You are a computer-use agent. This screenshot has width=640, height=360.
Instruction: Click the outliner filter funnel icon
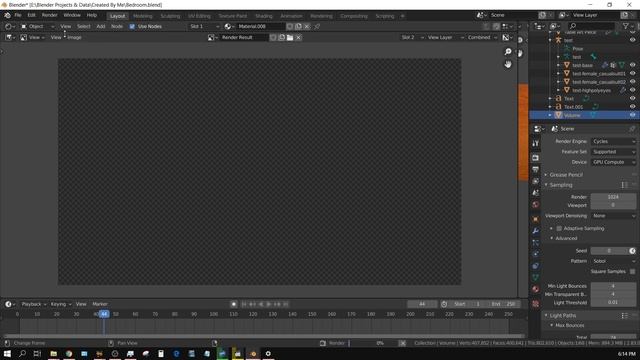pos(626,26)
